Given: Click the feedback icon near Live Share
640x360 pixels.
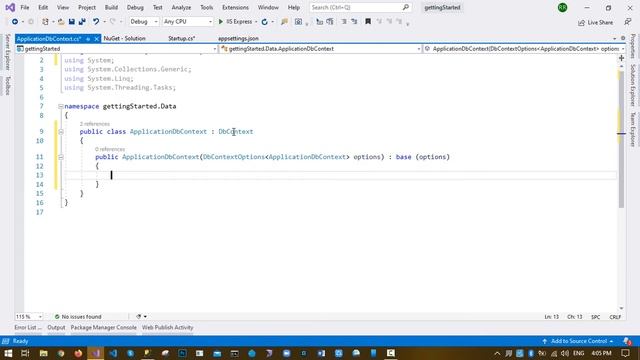Looking at the screenshot, I should click(627, 22).
